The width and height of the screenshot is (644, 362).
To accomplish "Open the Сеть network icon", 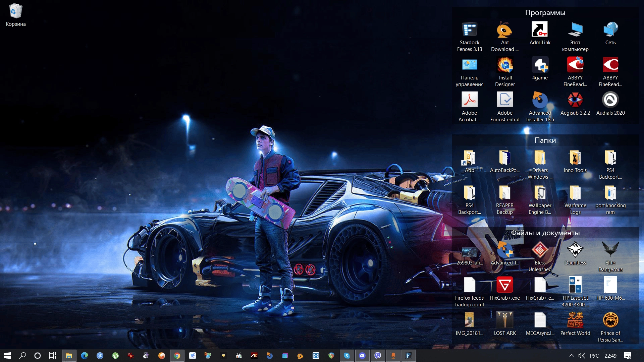I will point(610,34).
